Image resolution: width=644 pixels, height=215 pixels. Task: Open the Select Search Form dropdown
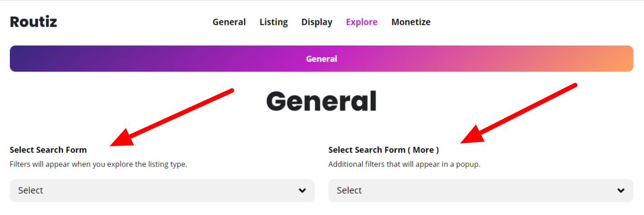[162, 191]
